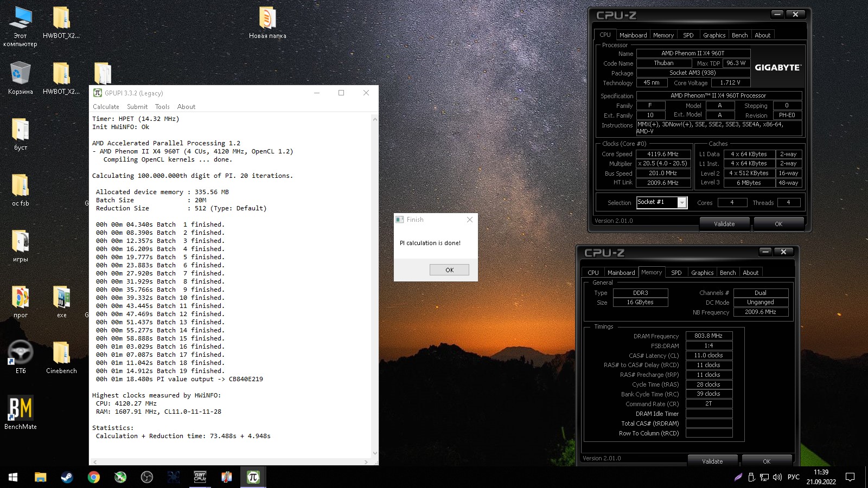The image size is (868, 488).
Task: Click Validate in CPU-Z memory window
Action: click(712, 461)
